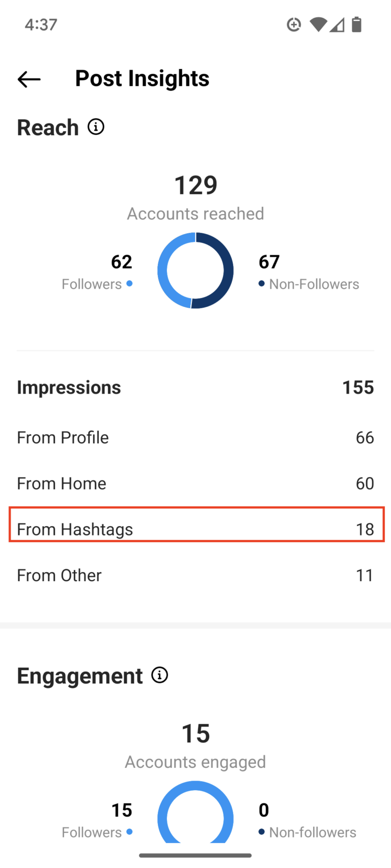The height and width of the screenshot is (868, 391).
Task: Tap the Impressions total of 155
Action: tap(358, 387)
